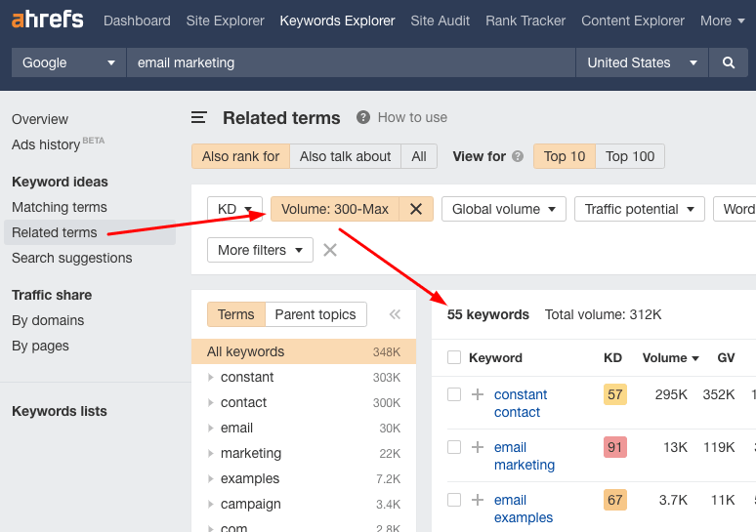Select the All related terms tab

point(418,156)
